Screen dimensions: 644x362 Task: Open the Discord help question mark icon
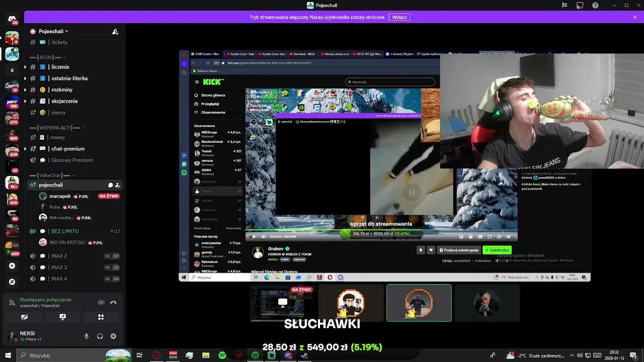pyautogui.click(x=596, y=6)
